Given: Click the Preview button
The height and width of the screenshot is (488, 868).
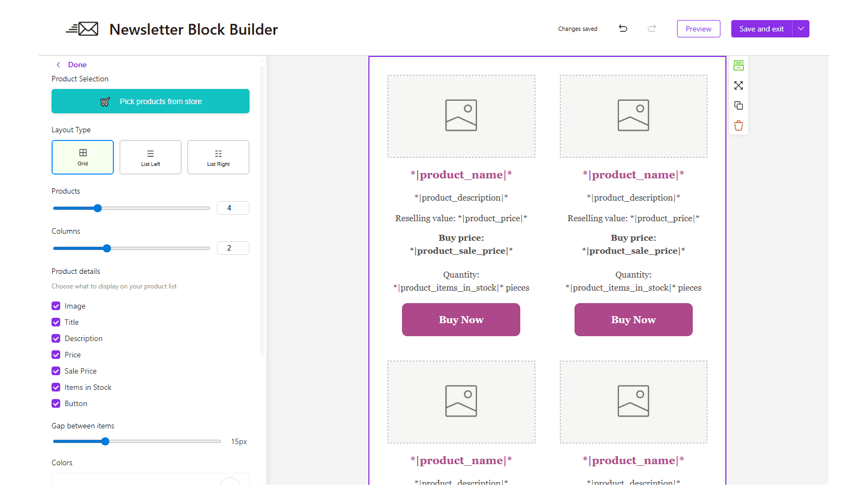Looking at the screenshot, I should [x=698, y=29].
